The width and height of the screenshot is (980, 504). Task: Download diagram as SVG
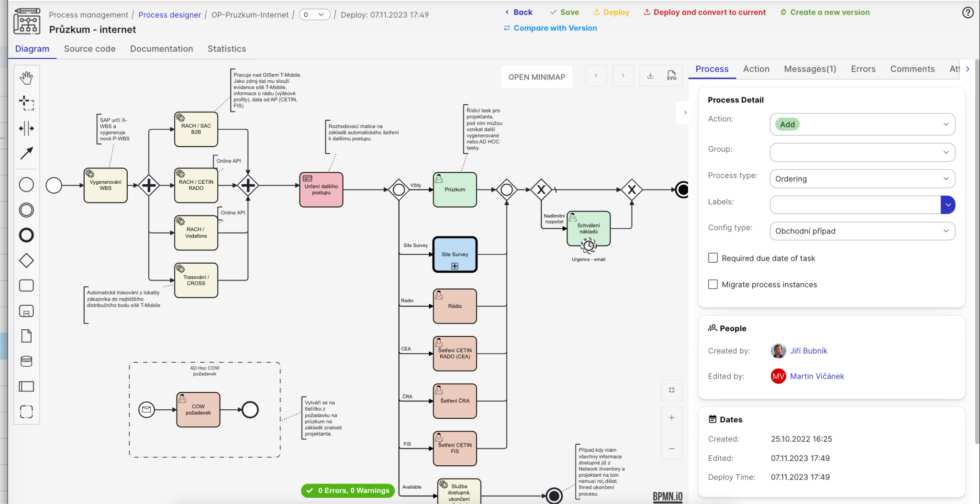[x=671, y=76]
